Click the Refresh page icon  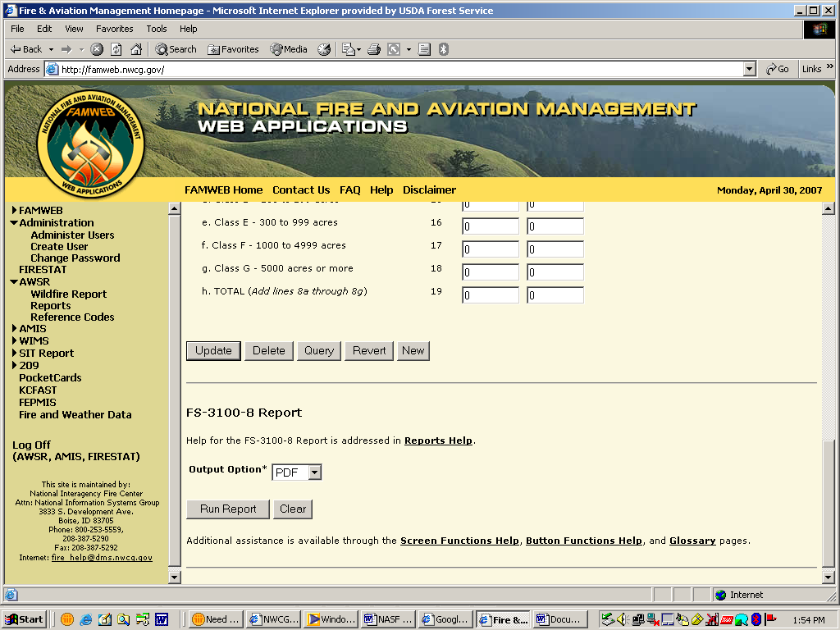[x=116, y=49]
